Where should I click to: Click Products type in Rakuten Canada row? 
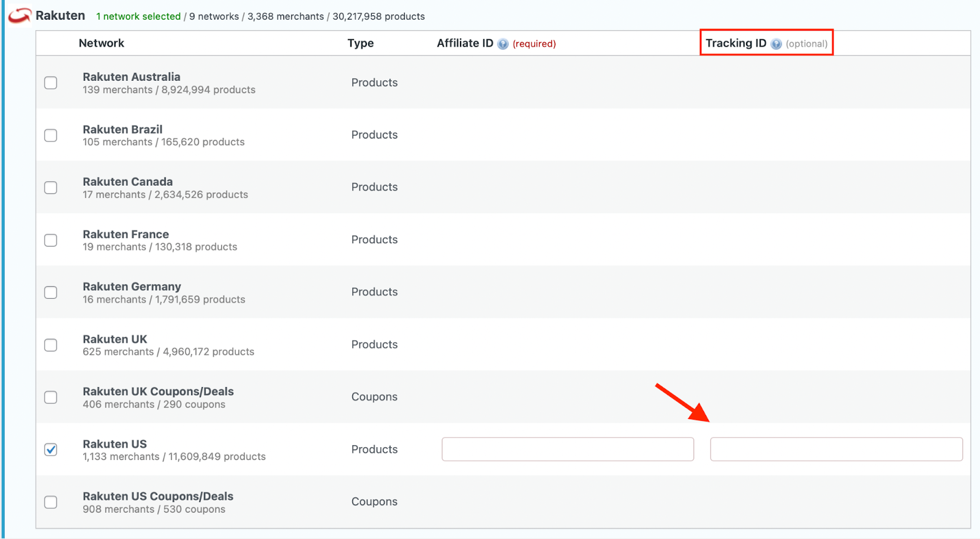[x=374, y=187]
